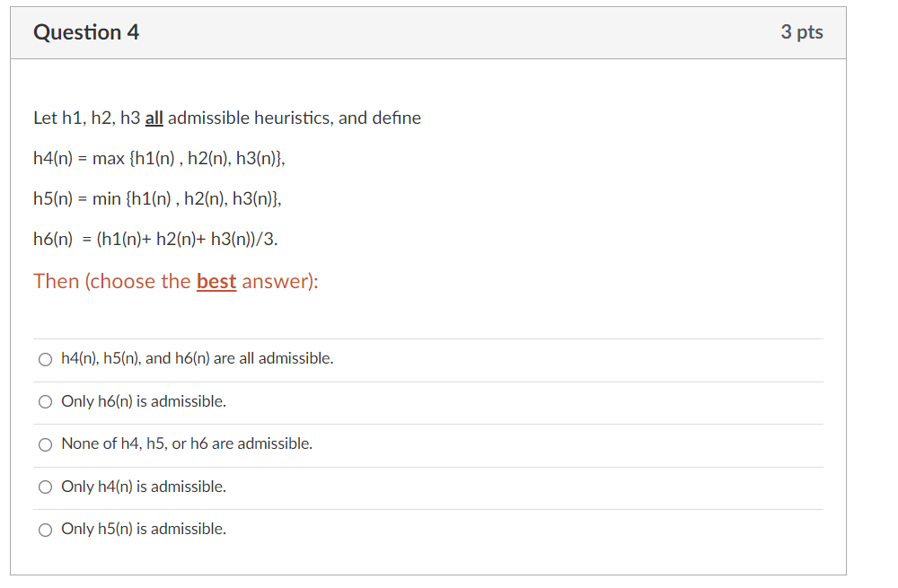898x588 pixels.
Task: Click the label text 'Only h4(n) is admissible.'
Action: tap(144, 487)
